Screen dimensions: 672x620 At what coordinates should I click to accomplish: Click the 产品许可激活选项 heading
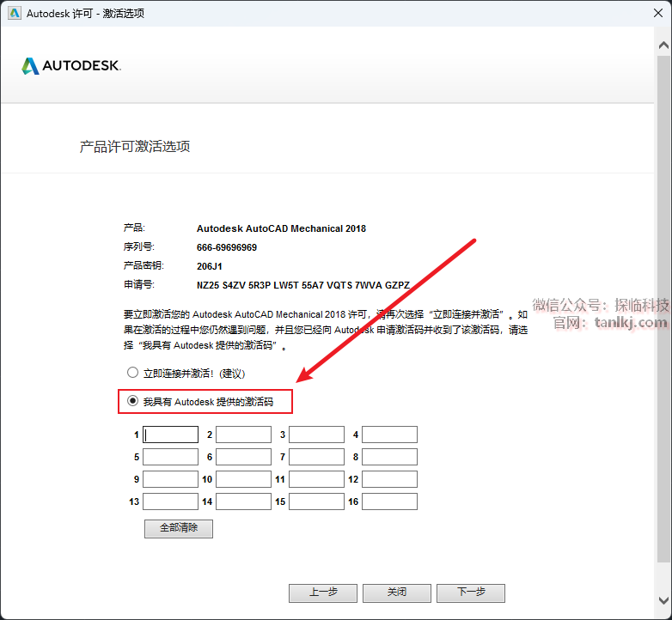(135, 147)
